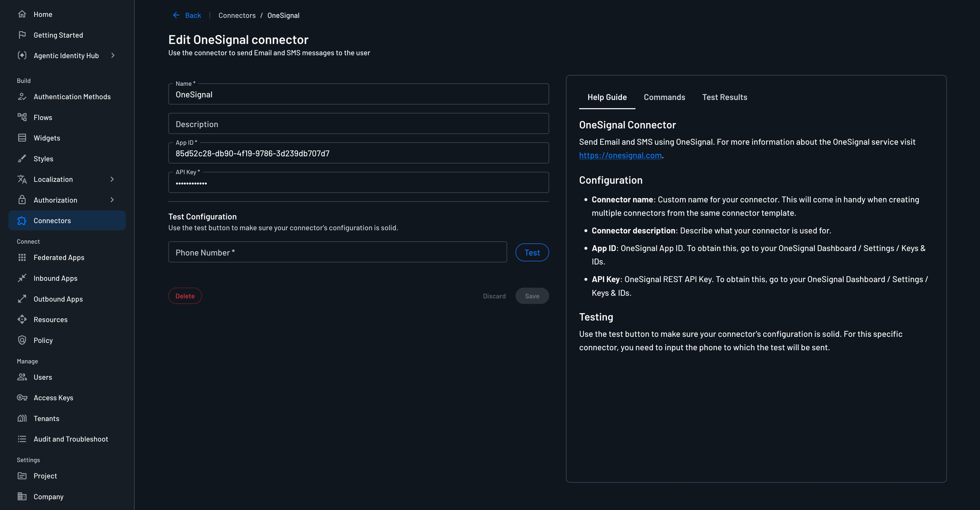Screen dimensions: 980x510
Task: Click the Outbound Apps arrow icon
Action: pyautogui.click(x=22, y=299)
